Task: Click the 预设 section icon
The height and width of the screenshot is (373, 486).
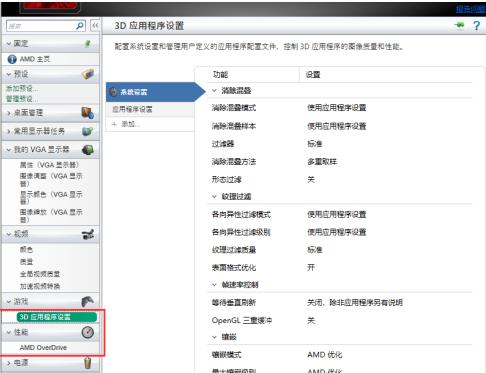Action: (88, 74)
